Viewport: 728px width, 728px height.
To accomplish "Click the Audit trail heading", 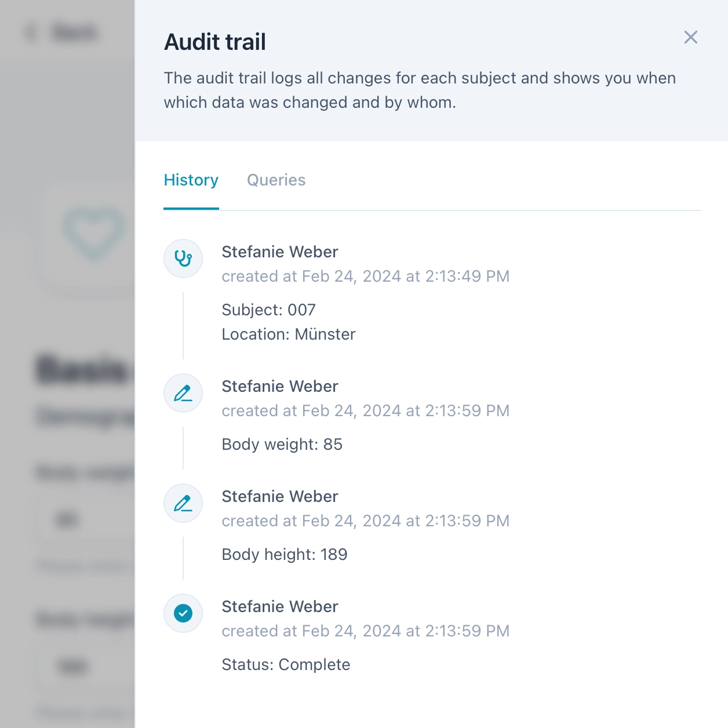I will point(215,42).
